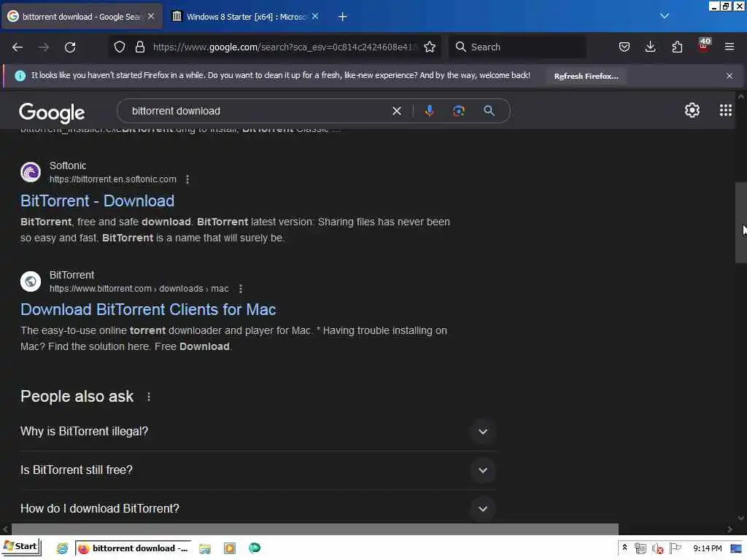Click the muted volume tray icon
Screen dimensions: 747x560
657,548
